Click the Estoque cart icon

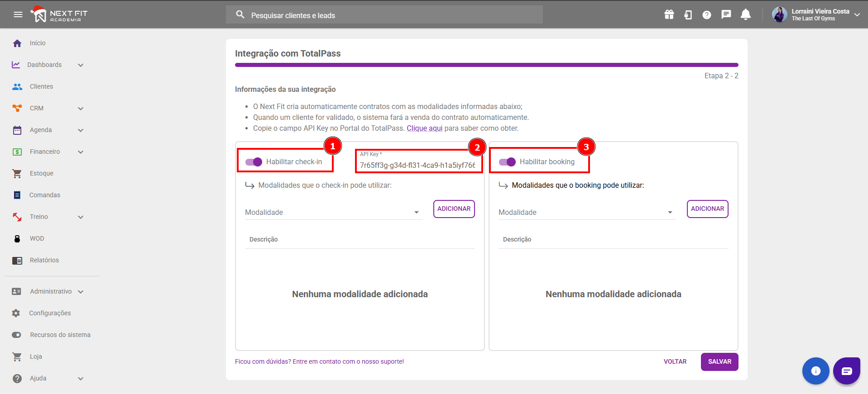(x=17, y=173)
